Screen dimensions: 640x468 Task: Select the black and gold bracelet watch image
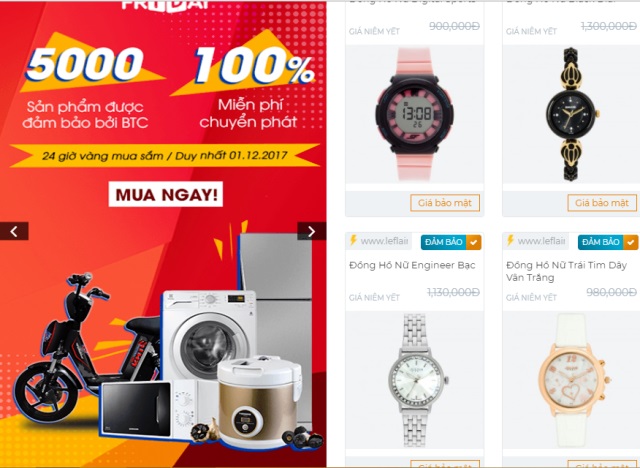571,114
